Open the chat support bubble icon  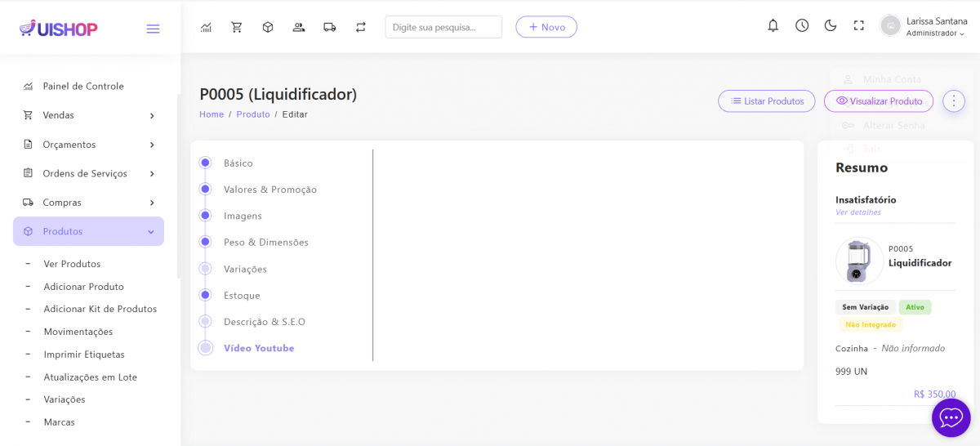[951, 417]
